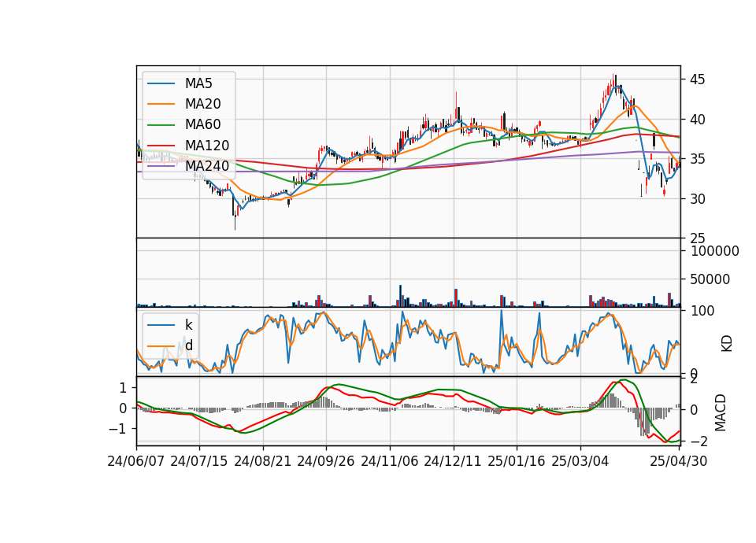Click the 24/07/15 date axis label
The image size is (756, 543).
click(198, 461)
